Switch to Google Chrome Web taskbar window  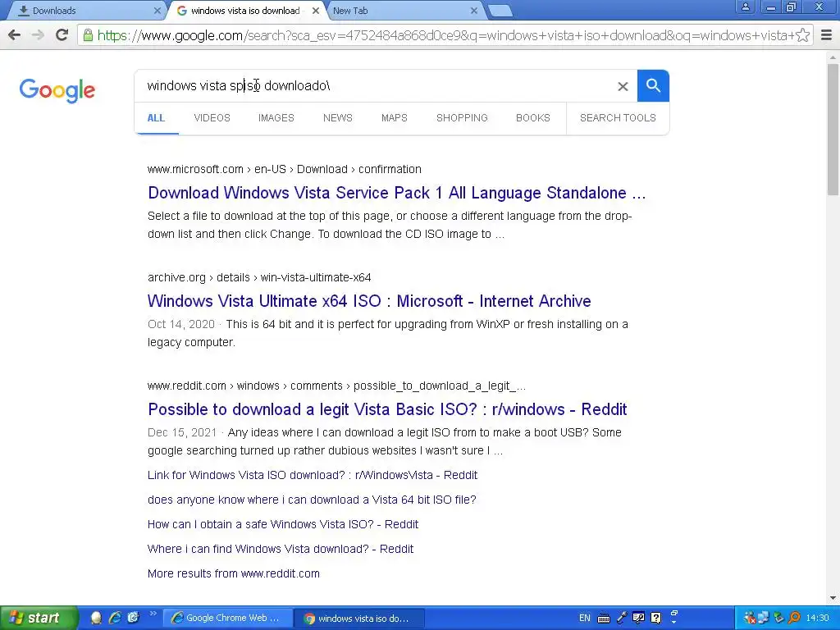pos(228,619)
